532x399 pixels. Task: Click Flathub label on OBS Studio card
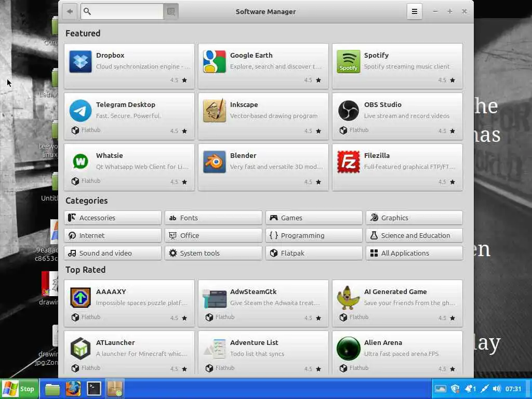(x=359, y=130)
